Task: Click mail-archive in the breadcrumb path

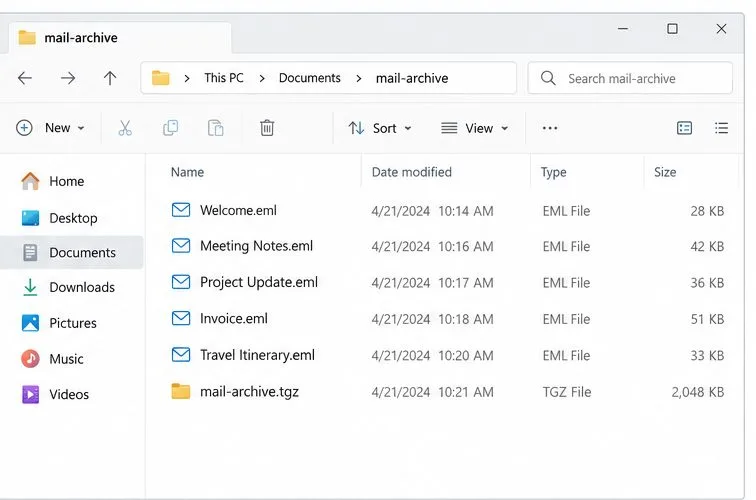Action: pyautogui.click(x=412, y=78)
